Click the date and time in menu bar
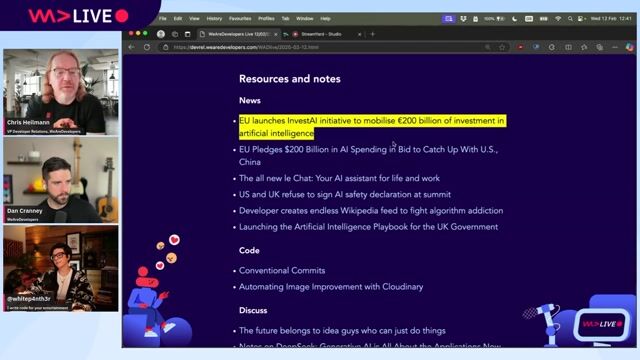This screenshot has width=640, height=360. (611, 19)
